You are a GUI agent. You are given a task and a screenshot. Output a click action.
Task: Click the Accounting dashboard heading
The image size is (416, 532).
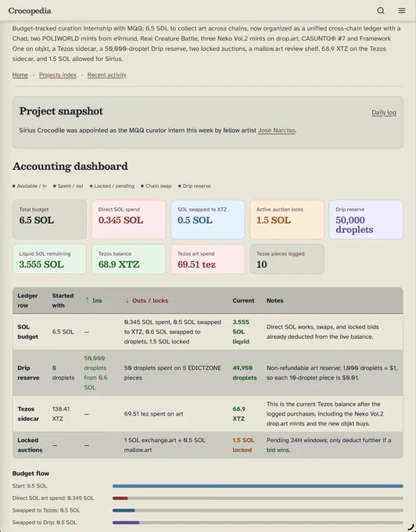[x=70, y=166]
